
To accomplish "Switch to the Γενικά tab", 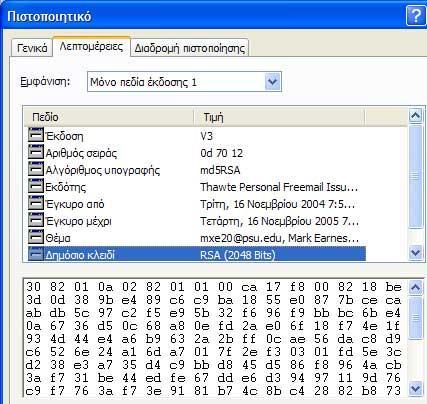I will pyautogui.click(x=32, y=48).
